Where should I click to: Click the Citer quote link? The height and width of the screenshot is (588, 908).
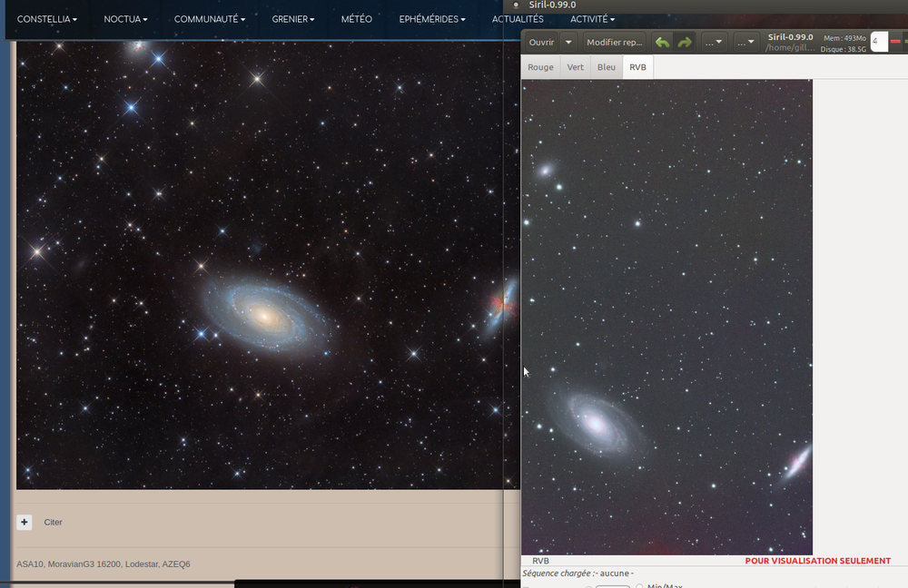point(53,522)
